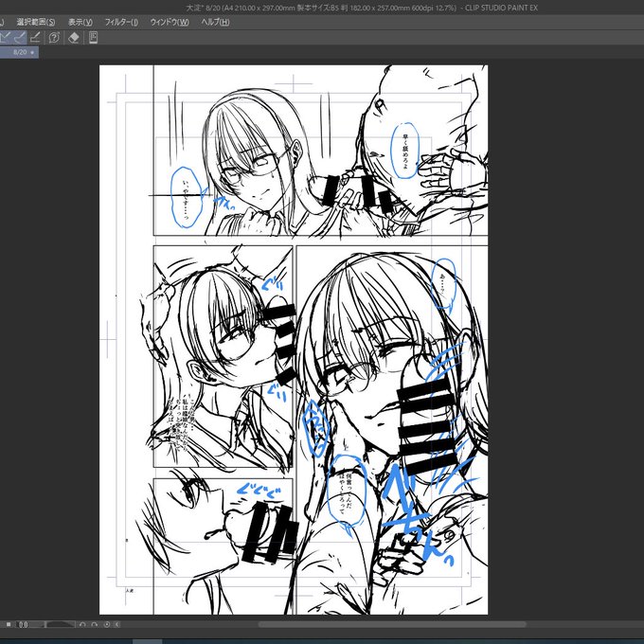
Task: Open the ウィンドウ(W) menu
Action: click(x=170, y=22)
